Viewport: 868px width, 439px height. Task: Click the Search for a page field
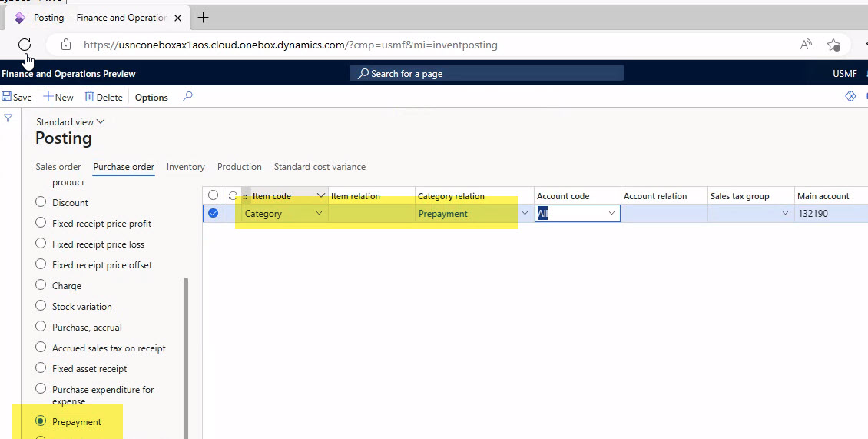tap(487, 74)
